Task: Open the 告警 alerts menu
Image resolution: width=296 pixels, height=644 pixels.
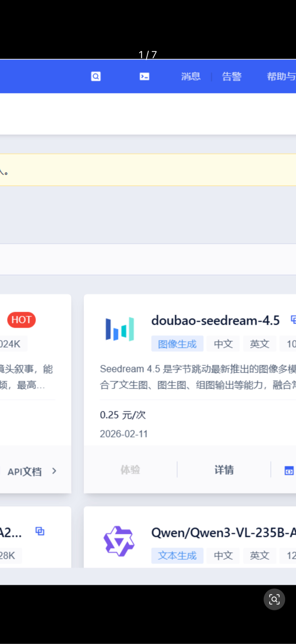Action: [232, 76]
